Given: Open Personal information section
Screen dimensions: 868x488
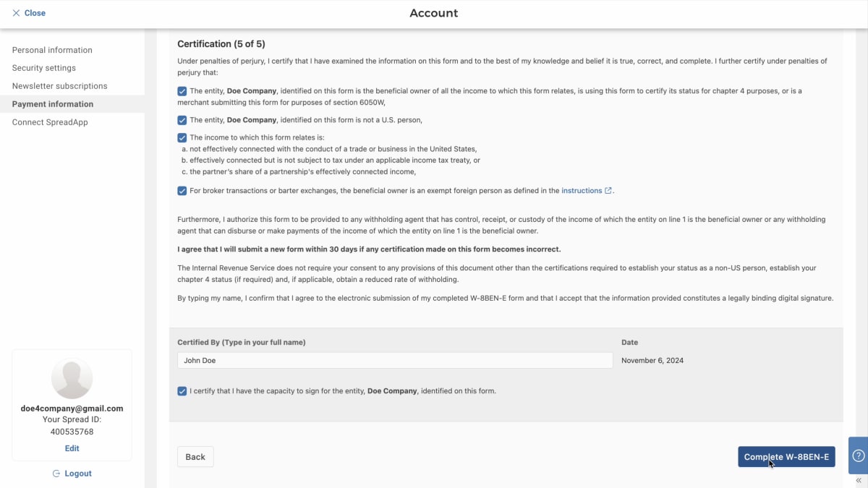Looking at the screenshot, I should coord(52,50).
